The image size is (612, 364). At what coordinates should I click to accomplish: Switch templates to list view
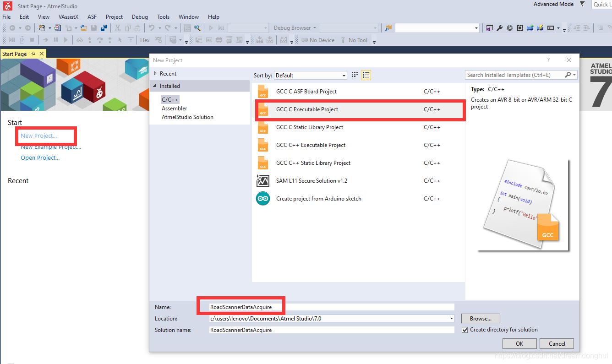[x=366, y=75]
